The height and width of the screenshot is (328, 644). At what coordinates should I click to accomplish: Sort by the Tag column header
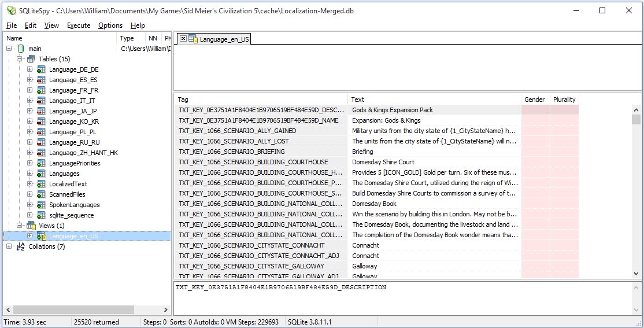[x=262, y=99]
